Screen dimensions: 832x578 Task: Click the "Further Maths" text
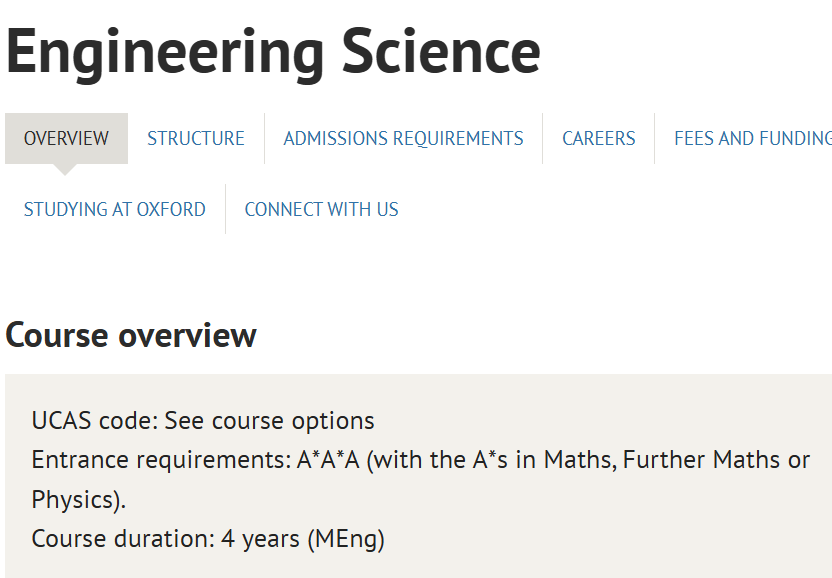(x=716, y=460)
